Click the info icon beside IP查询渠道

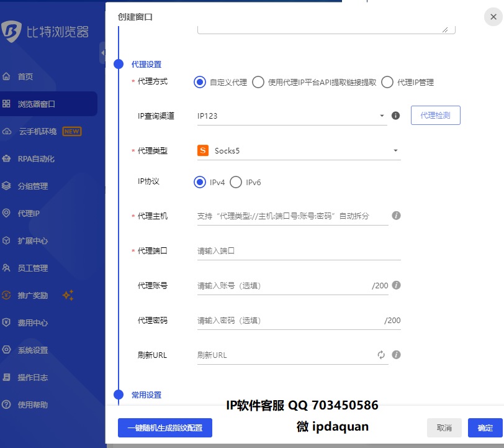click(x=396, y=116)
